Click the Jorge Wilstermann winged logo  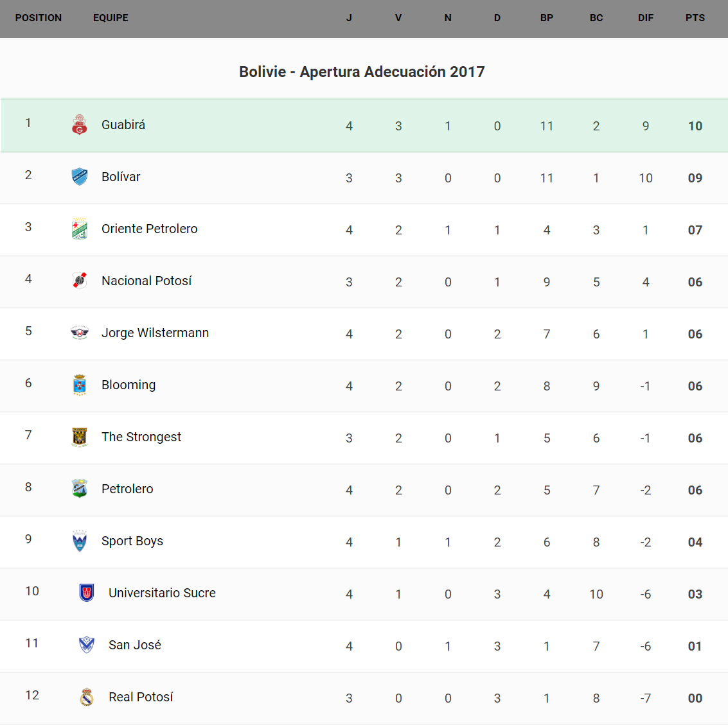point(80,333)
